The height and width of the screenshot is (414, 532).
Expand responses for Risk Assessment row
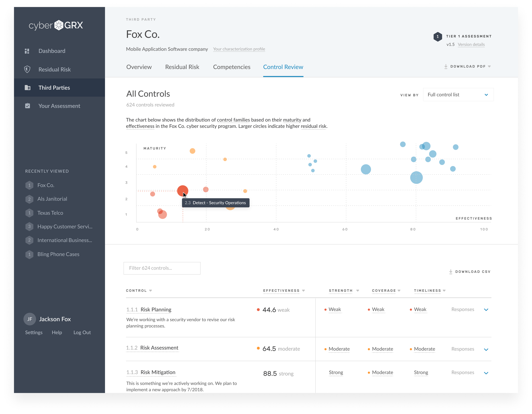[x=486, y=350]
